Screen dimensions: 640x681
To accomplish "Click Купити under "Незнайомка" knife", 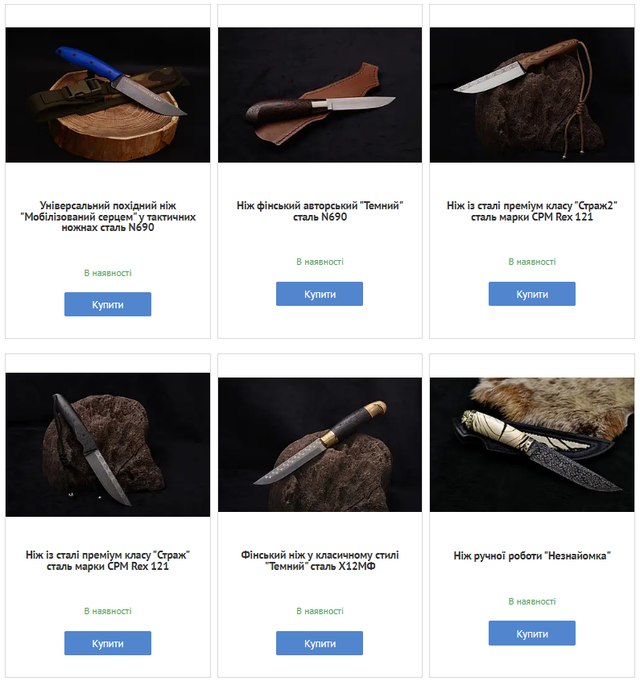I will click(x=532, y=633).
